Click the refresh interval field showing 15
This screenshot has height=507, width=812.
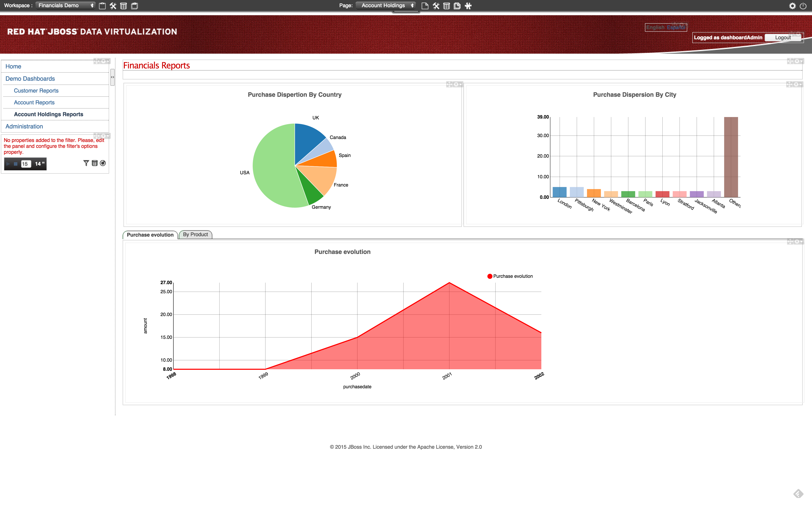coord(25,164)
